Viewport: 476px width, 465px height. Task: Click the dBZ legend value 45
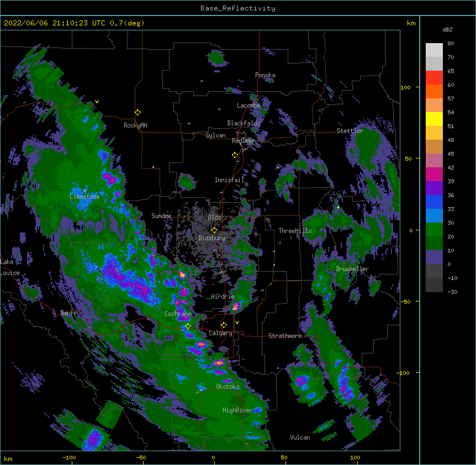click(451, 154)
